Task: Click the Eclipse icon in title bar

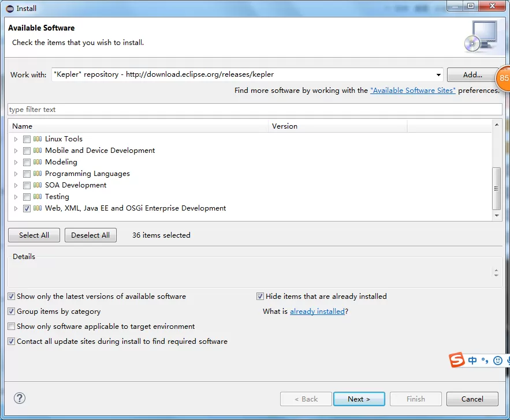Action: point(10,9)
